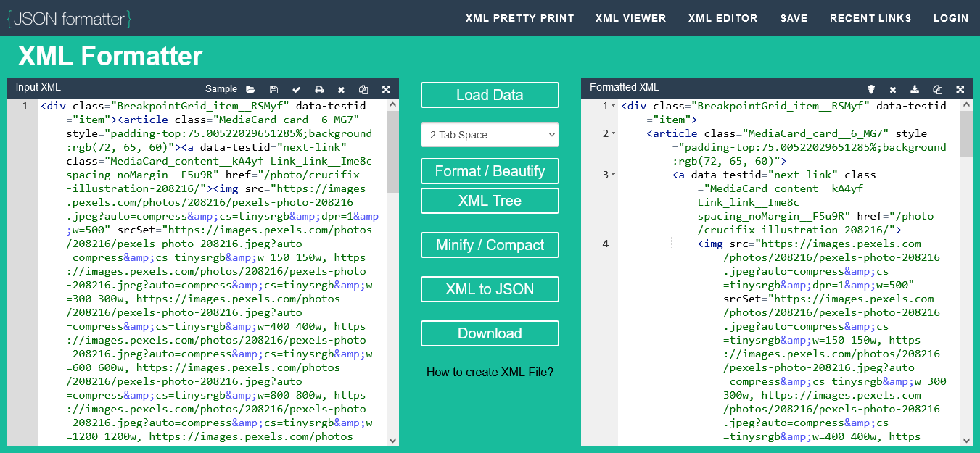
Task: Convert using XML to JSON button
Action: (x=490, y=289)
